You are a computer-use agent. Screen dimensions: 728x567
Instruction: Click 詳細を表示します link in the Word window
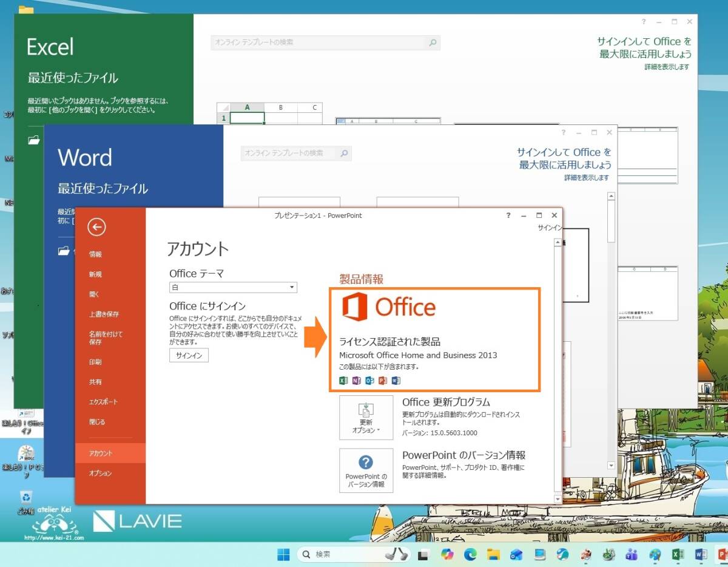point(586,178)
